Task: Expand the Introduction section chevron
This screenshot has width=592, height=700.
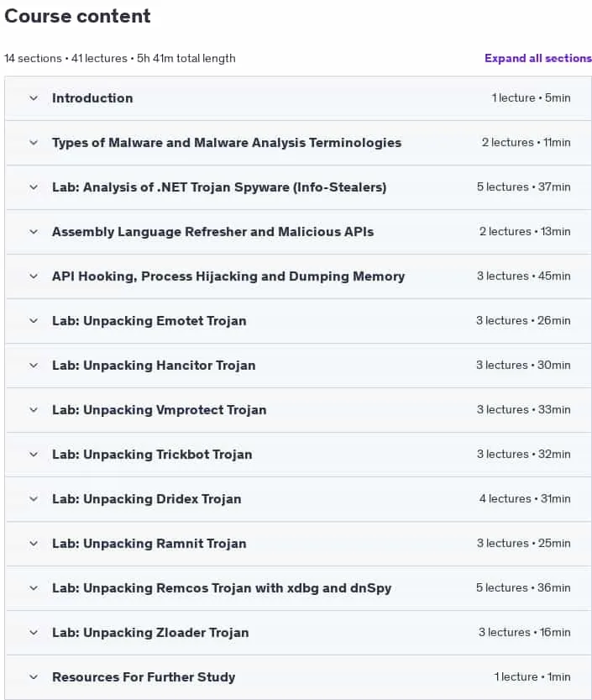Action: pyautogui.click(x=34, y=98)
